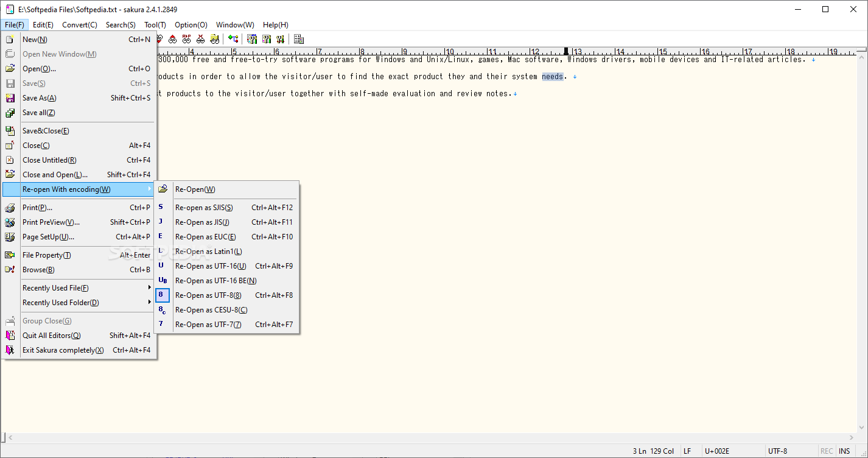Screen dimensions: 868x458
Task: Click the '3 Ln 129 Col' position field
Action: pos(653,451)
